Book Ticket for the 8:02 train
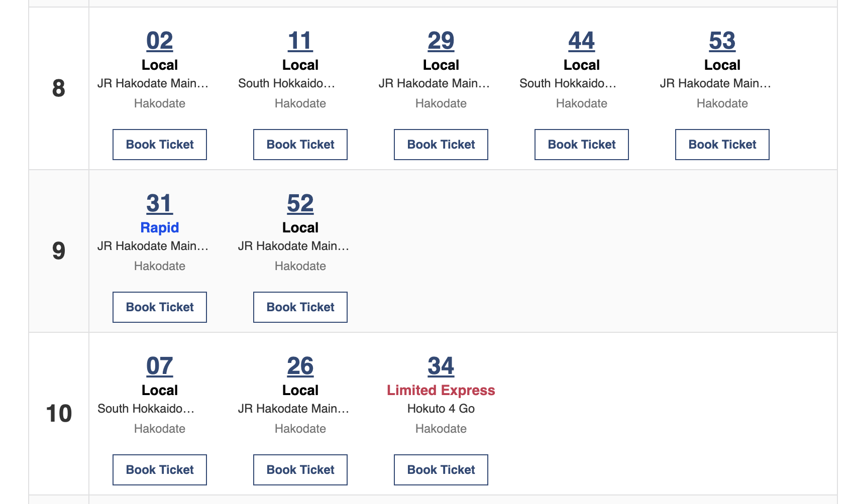This screenshot has width=853, height=504. point(160,145)
